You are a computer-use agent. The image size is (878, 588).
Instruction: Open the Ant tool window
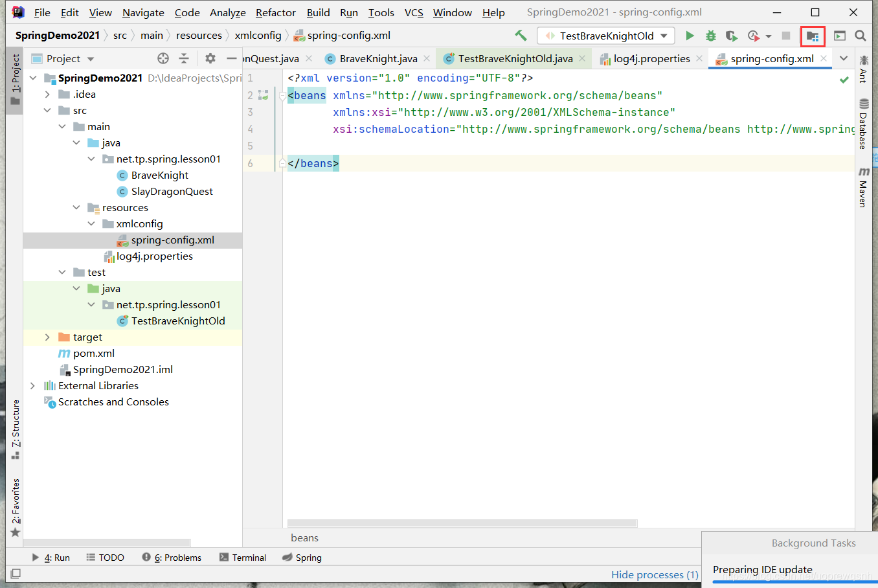(x=863, y=69)
